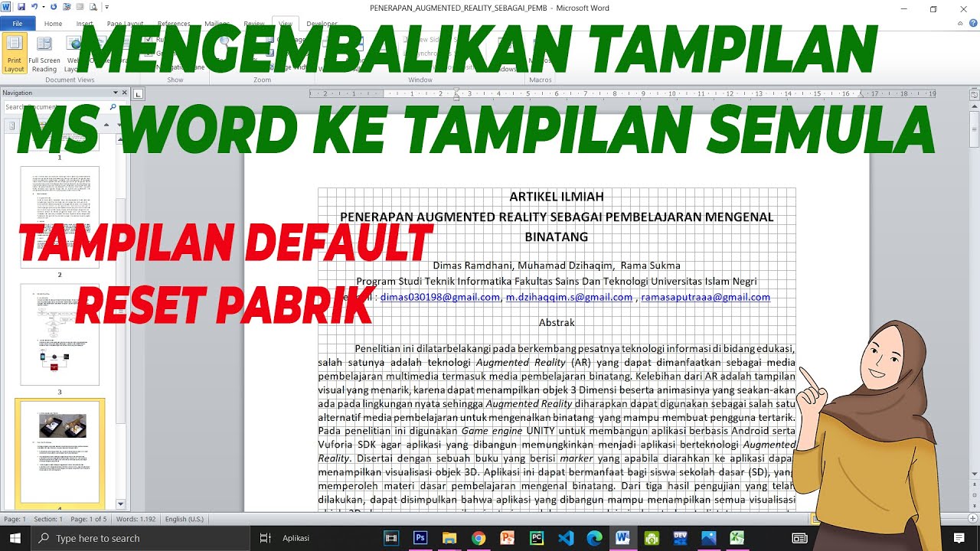Click the ARTIKEL ILMIAH heading

pos(557,197)
